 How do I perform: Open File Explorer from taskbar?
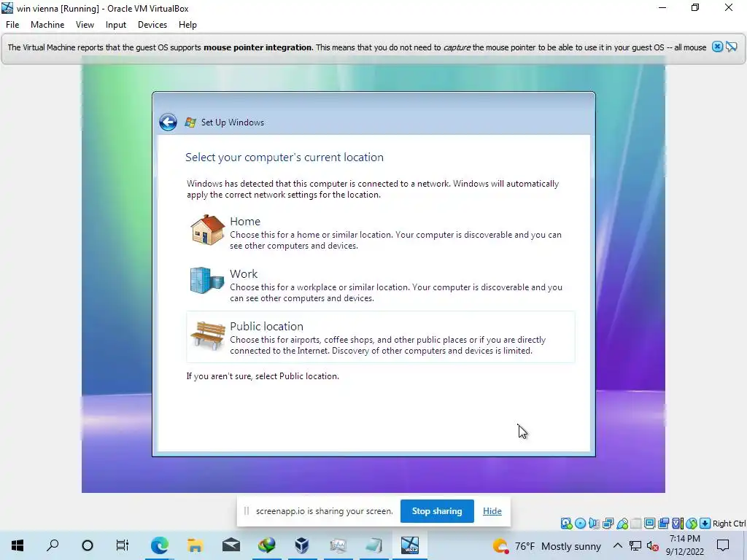196,545
